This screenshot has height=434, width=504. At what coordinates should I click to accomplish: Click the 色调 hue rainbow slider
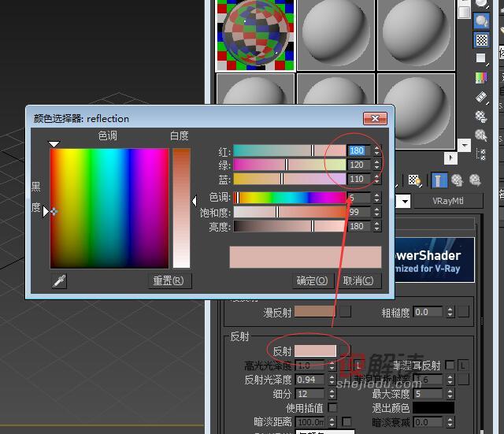click(290, 198)
